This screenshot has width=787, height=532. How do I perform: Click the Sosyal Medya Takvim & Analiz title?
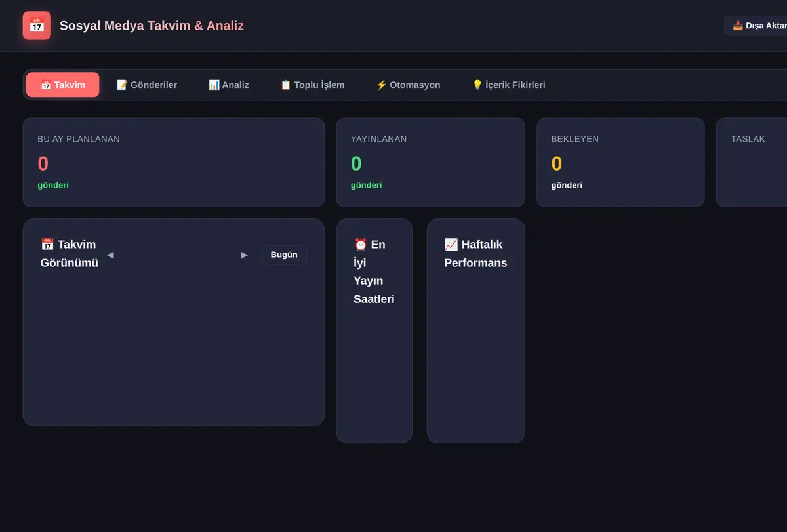151,26
